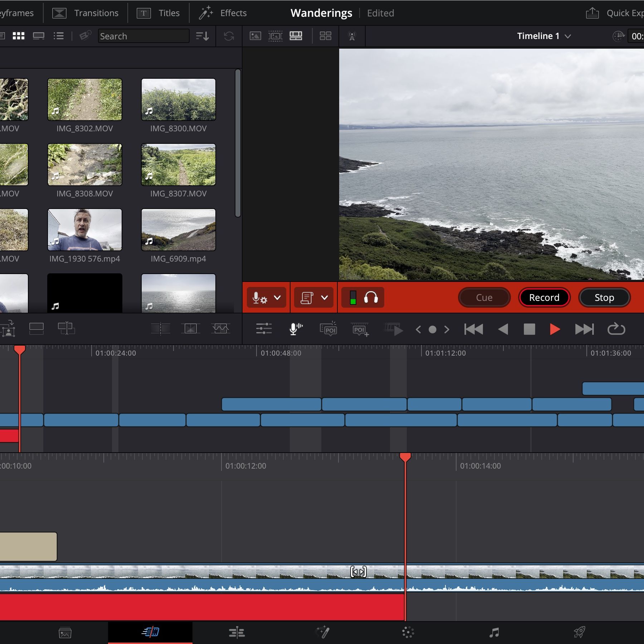Toggle loop playback

point(616,329)
